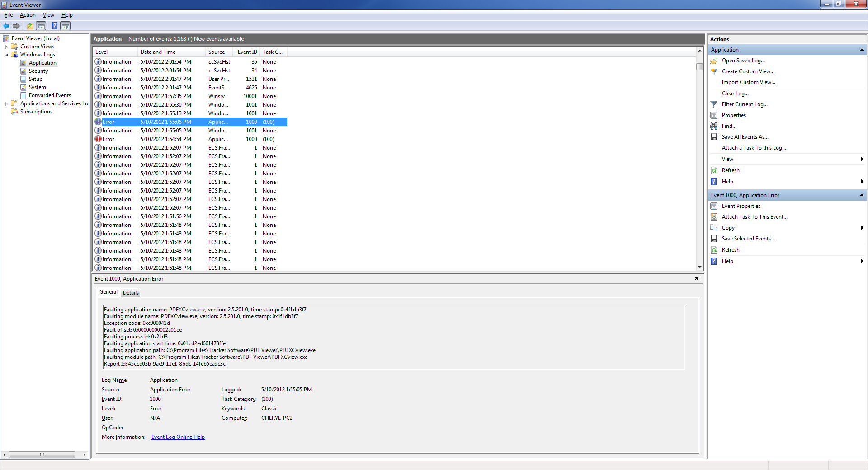The width and height of the screenshot is (868, 470).
Task: Close the event preview pane
Action: 697,278
